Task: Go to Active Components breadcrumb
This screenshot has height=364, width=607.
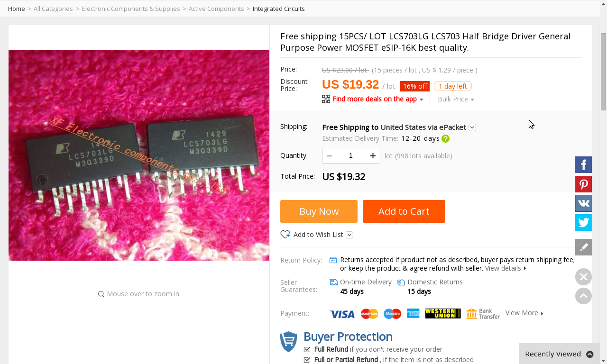Action: tap(216, 9)
